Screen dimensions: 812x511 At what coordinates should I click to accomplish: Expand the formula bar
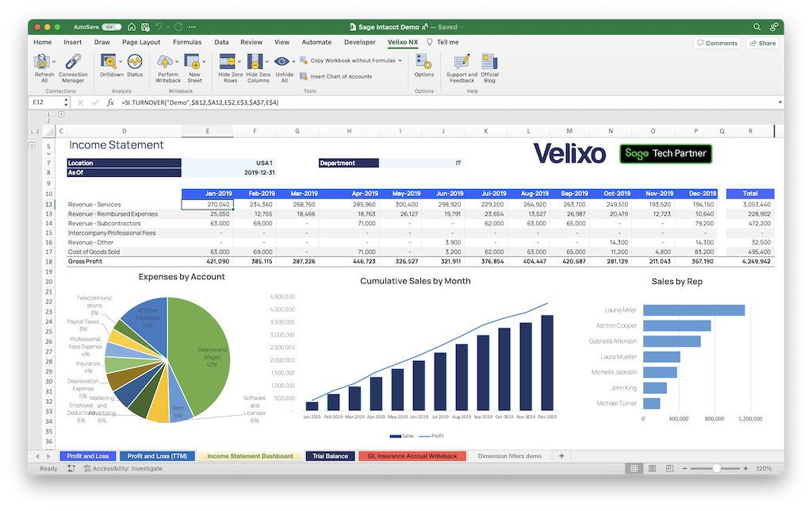pos(780,102)
